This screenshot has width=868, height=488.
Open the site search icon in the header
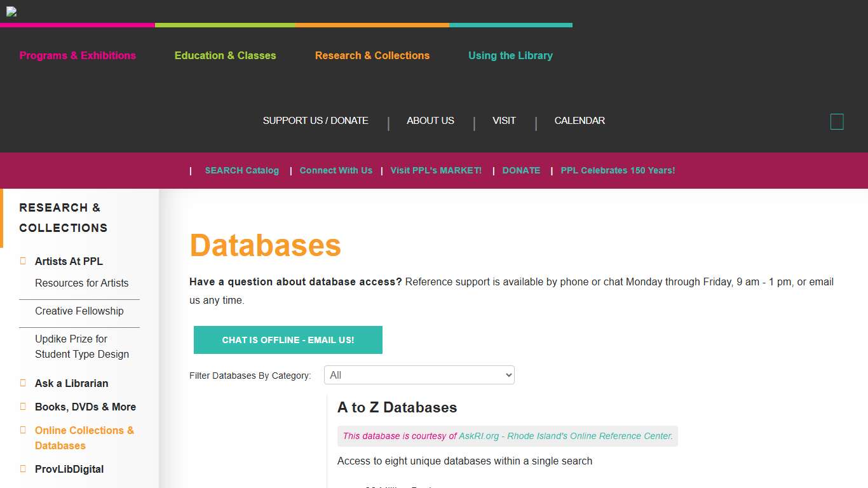(x=836, y=121)
